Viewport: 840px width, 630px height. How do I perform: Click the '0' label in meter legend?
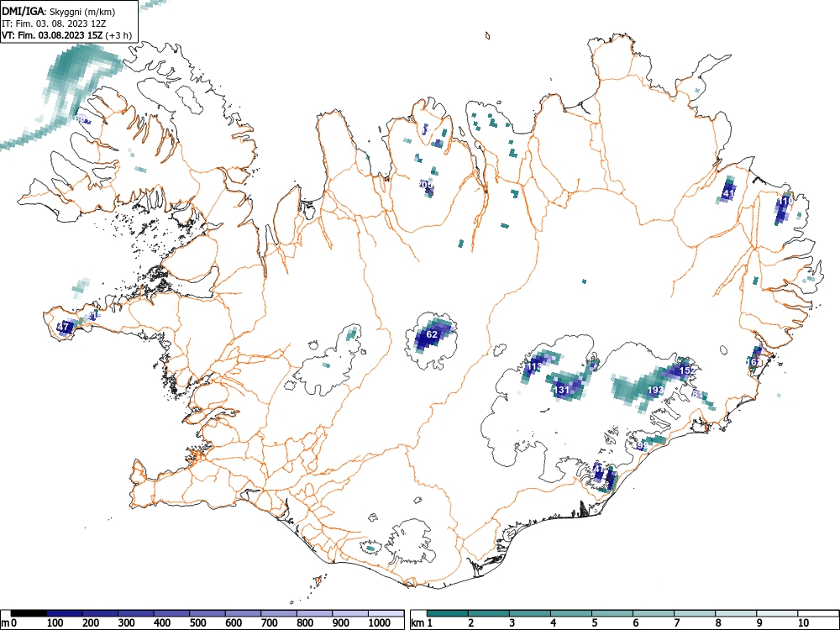tap(13, 623)
